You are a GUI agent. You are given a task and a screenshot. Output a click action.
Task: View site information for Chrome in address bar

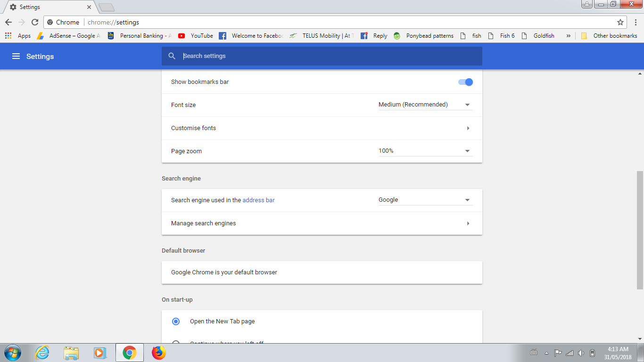[63, 22]
